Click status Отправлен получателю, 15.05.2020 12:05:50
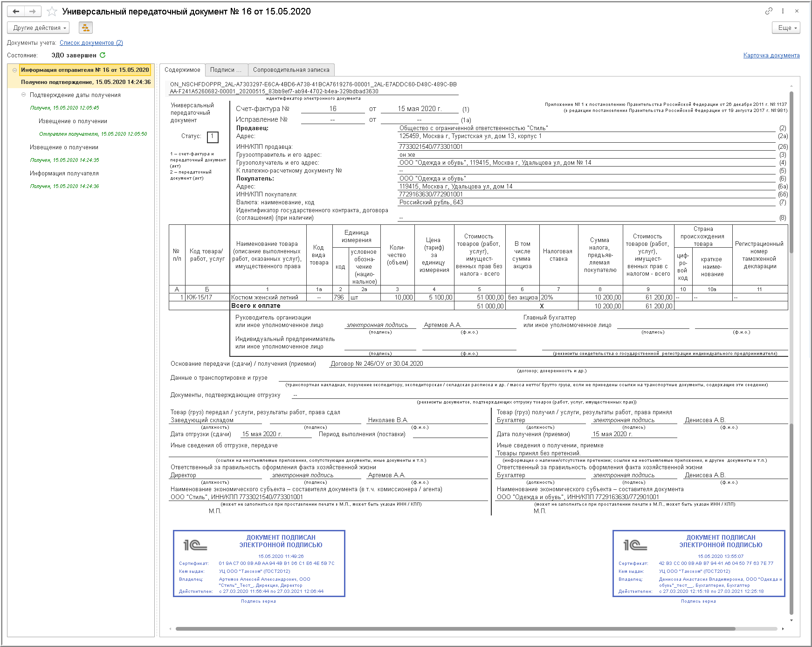 (x=93, y=134)
